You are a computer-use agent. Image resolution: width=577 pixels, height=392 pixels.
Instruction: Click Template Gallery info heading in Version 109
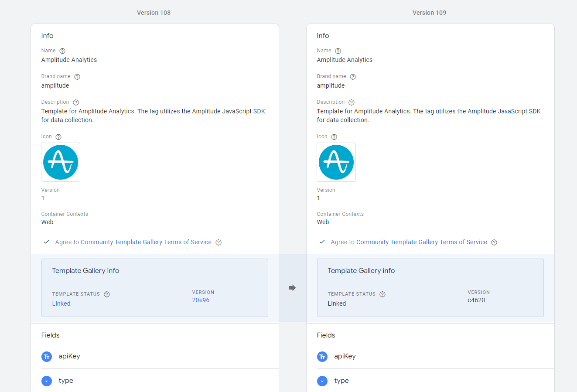click(x=361, y=271)
